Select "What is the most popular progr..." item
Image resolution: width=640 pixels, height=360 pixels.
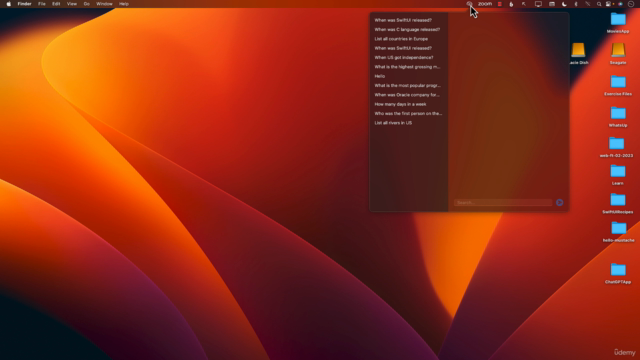pyautogui.click(x=407, y=86)
